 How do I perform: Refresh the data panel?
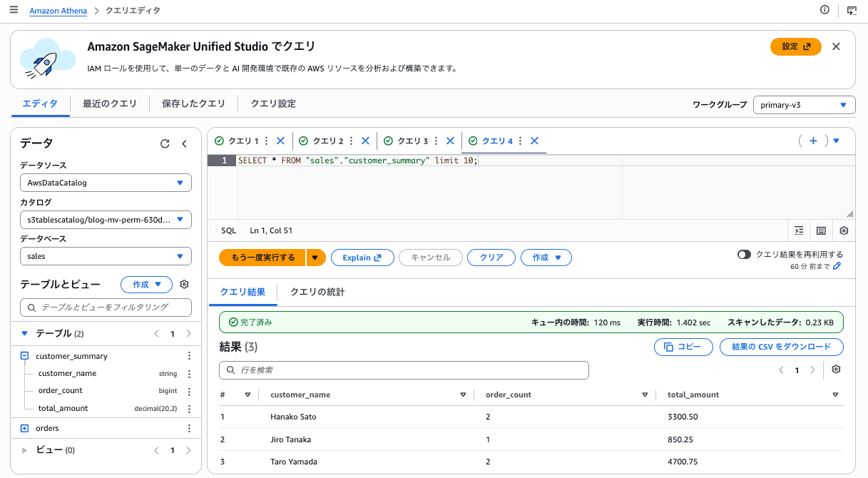pyautogui.click(x=165, y=143)
